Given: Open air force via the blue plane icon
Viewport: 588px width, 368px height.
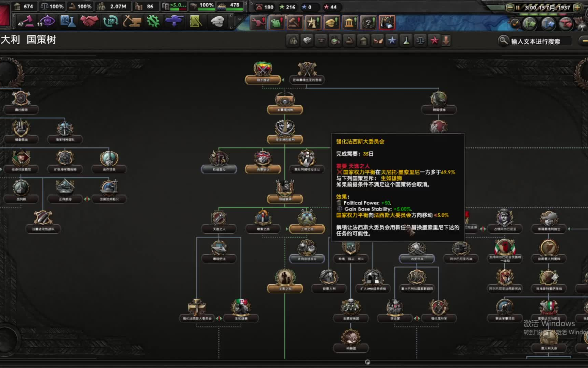Looking at the screenshot, I should click(174, 21).
